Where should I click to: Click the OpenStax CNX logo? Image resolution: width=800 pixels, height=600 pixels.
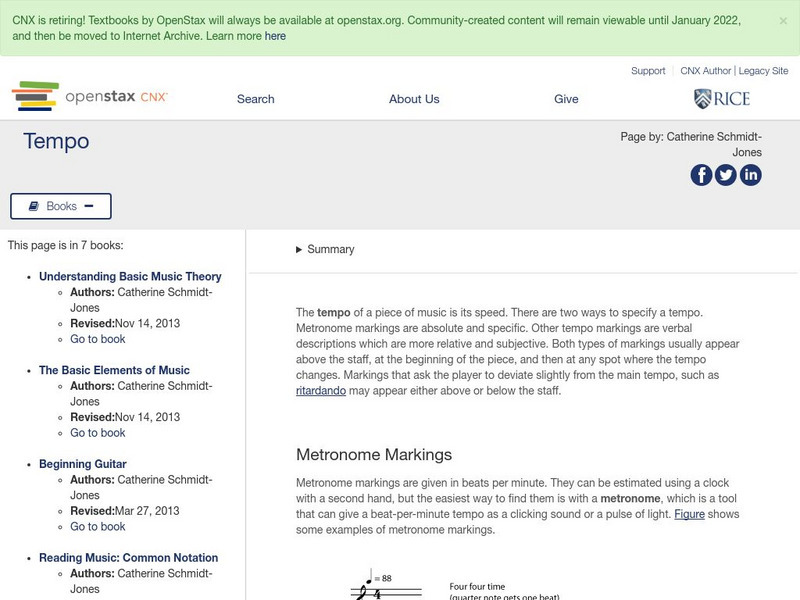click(90, 96)
